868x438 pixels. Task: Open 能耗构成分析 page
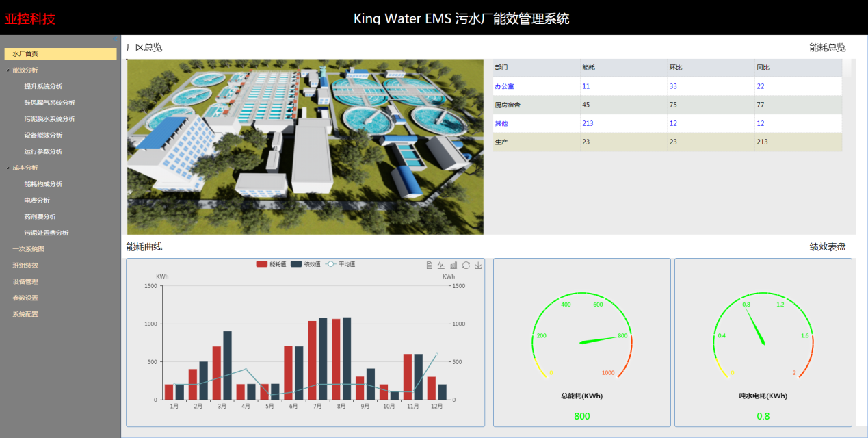click(43, 184)
